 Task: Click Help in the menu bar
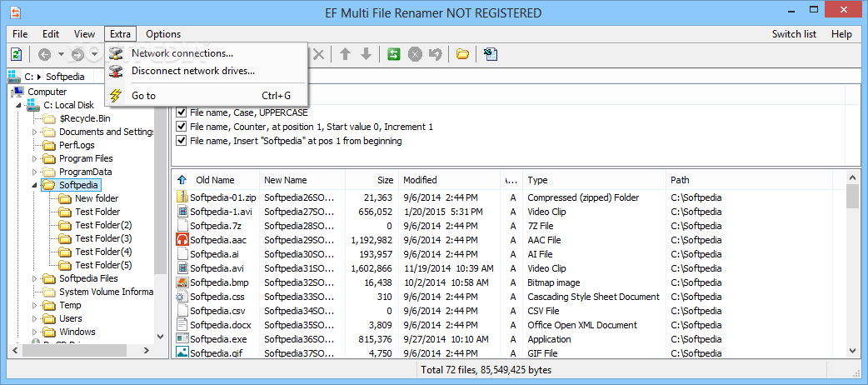coord(841,34)
